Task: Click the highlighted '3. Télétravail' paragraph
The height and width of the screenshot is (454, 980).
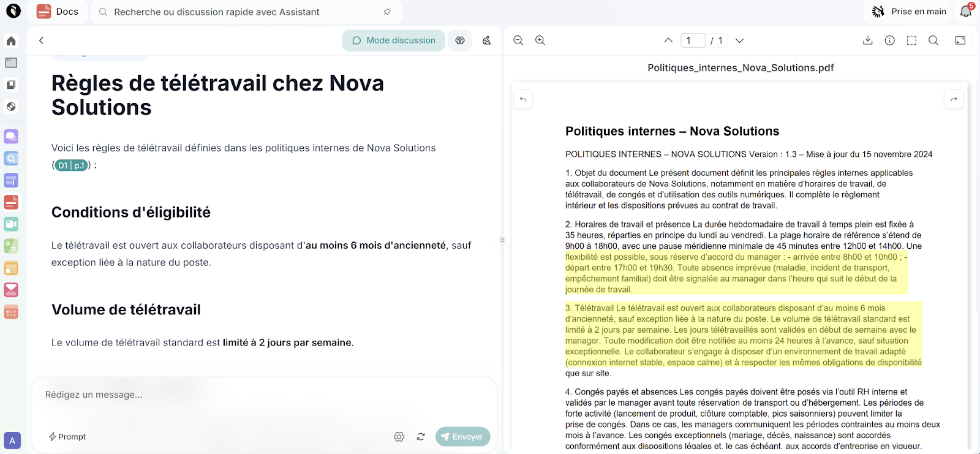Action: pos(744,335)
